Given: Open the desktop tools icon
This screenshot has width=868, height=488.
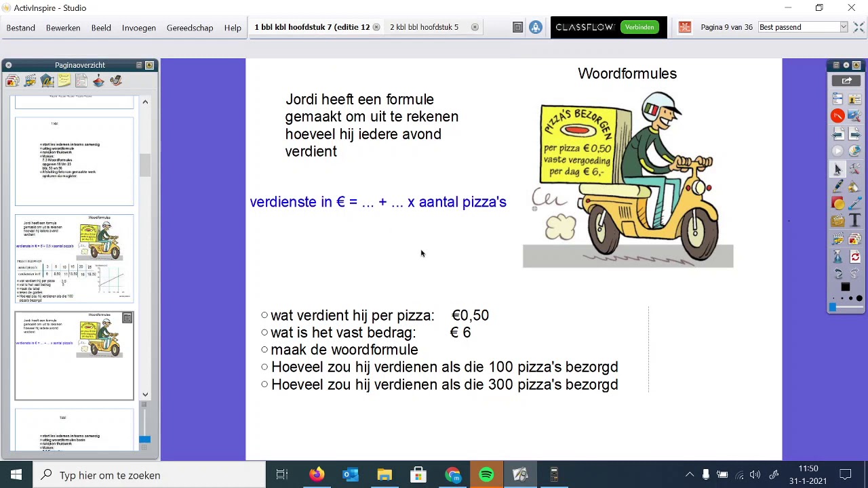Looking at the screenshot, I should click(x=854, y=117).
